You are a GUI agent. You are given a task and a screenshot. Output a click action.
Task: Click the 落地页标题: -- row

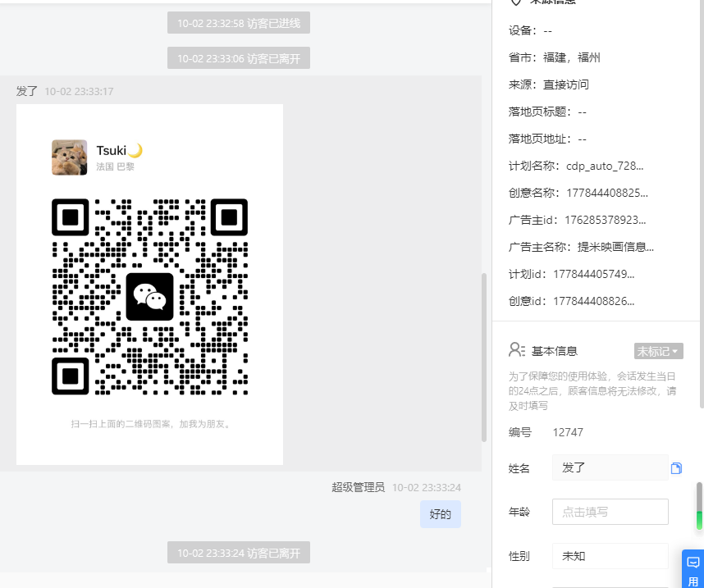[x=547, y=112]
